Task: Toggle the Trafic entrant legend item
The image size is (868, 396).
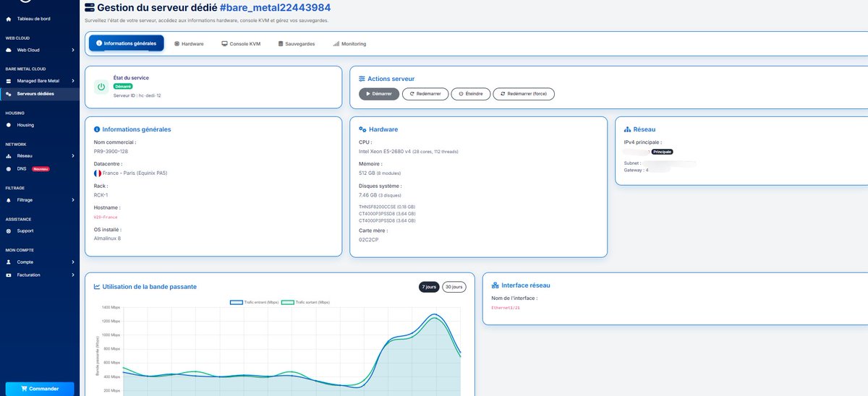Action: (x=254, y=302)
